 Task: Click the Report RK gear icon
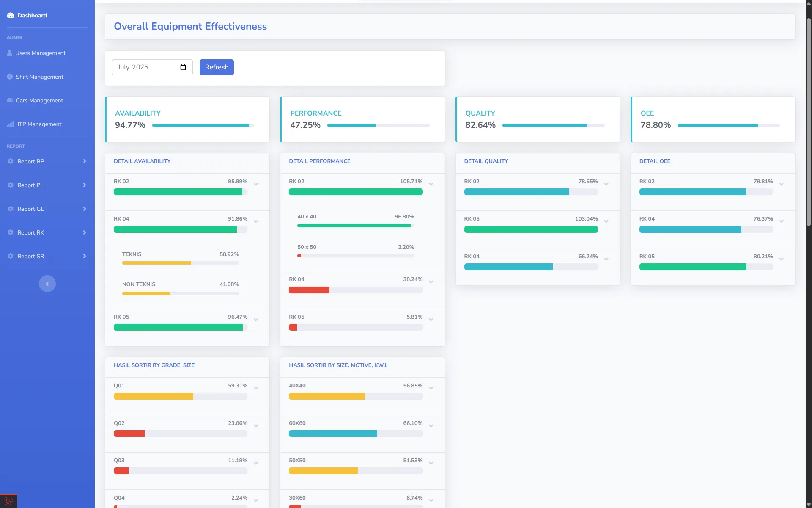pos(11,232)
